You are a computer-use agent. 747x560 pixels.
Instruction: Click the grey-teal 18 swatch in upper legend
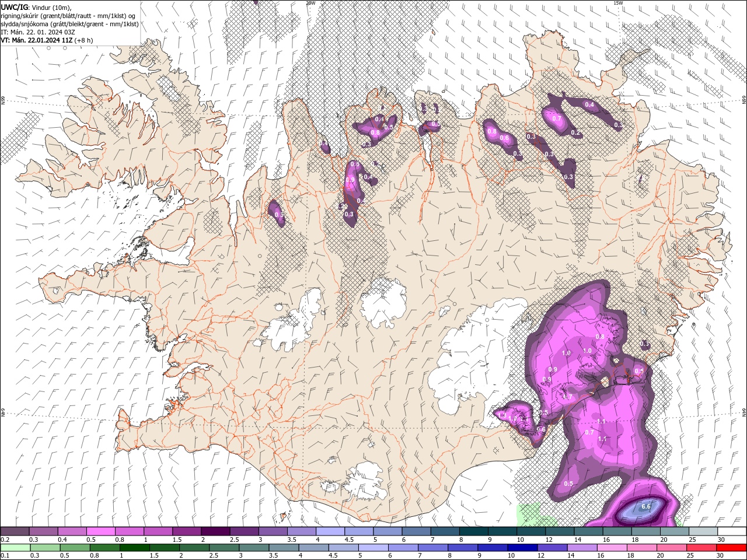645,531
